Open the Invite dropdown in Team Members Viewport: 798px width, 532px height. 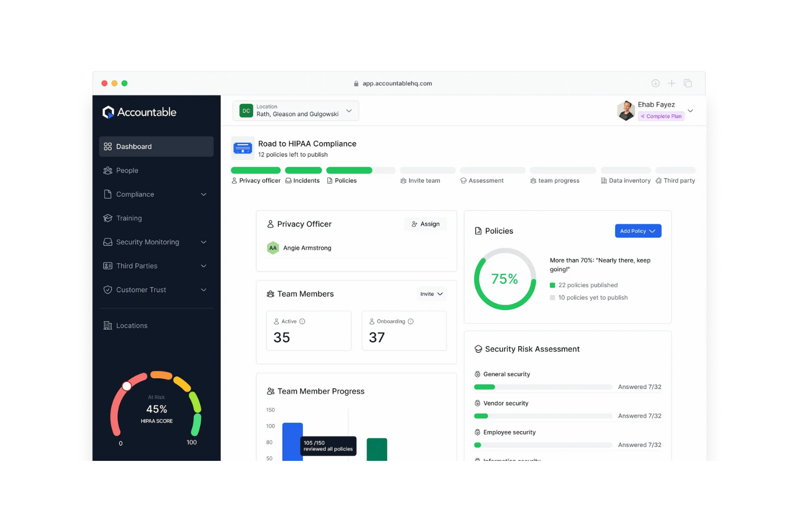click(x=431, y=294)
